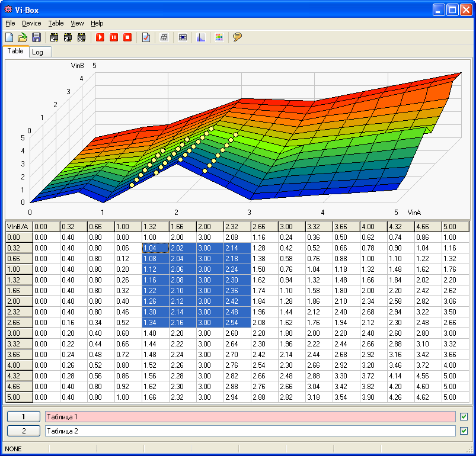Save using the floppy disk icon

tap(36, 37)
